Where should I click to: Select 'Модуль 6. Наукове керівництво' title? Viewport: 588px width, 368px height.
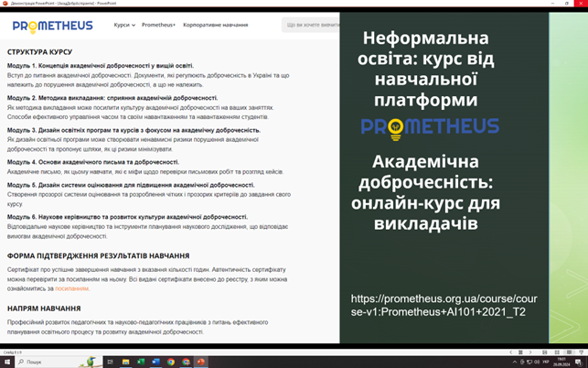click(x=127, y=217)
